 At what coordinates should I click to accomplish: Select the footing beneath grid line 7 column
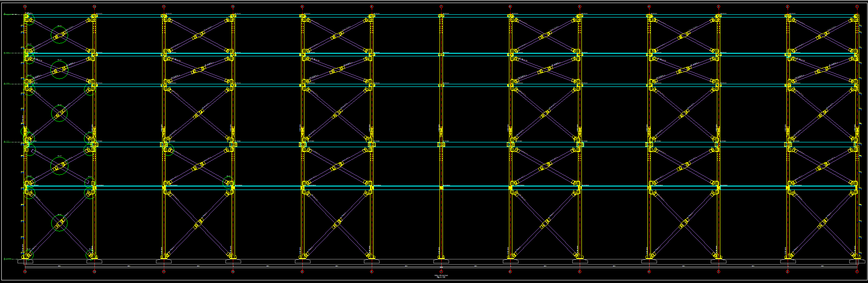coord(441,262)
